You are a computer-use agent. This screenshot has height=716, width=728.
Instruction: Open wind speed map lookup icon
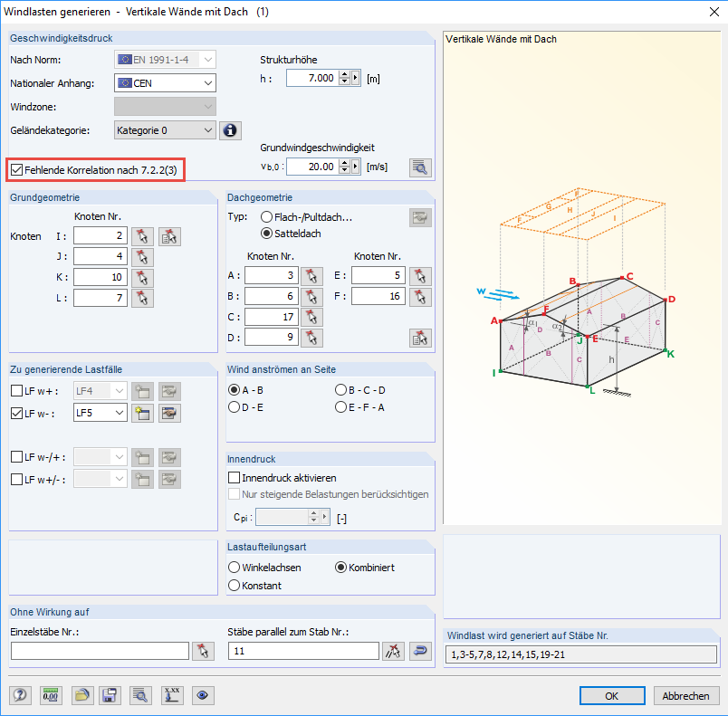click(420, 167)
